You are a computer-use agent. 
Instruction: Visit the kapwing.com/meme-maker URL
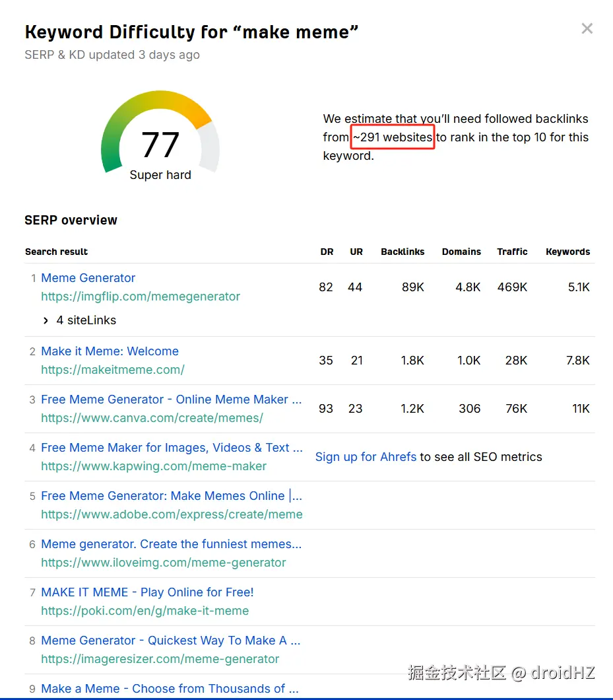[x=154, y=466]
